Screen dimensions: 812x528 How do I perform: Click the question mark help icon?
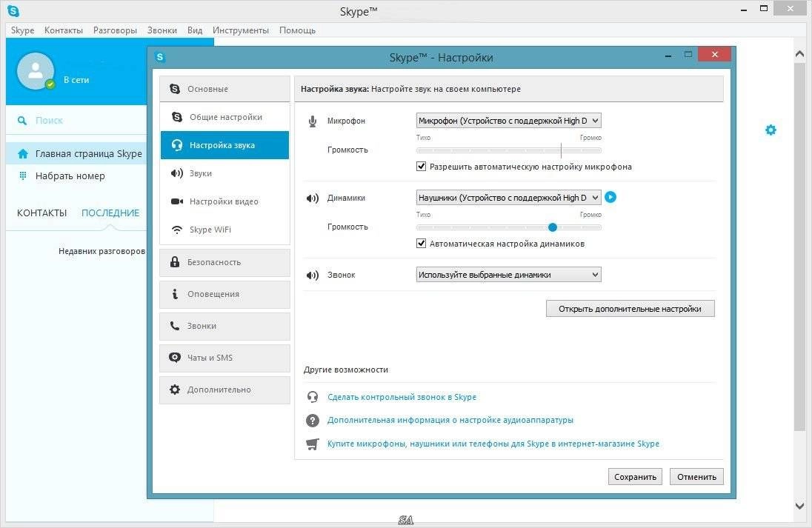(312, 421)
